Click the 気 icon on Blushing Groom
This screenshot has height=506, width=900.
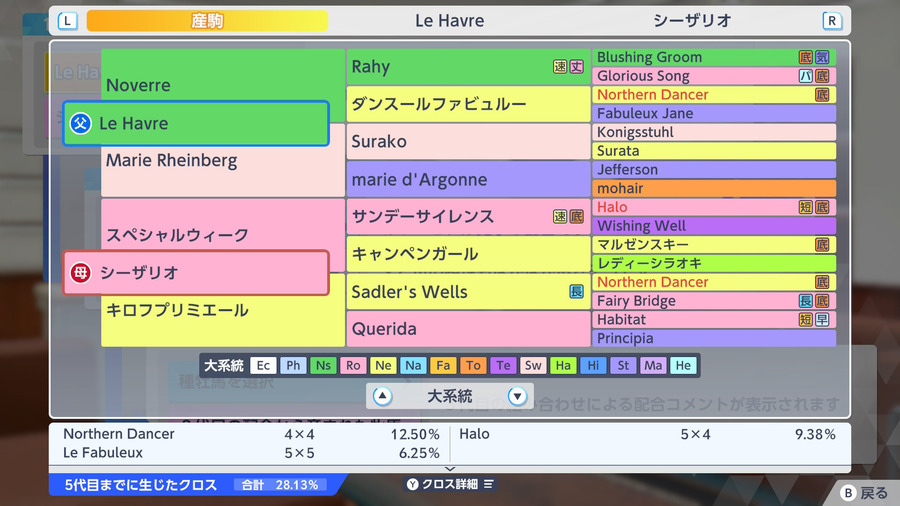coord(823,57)
